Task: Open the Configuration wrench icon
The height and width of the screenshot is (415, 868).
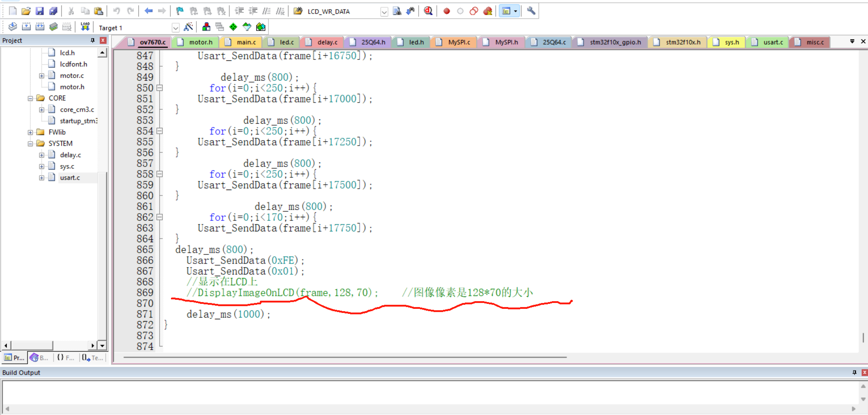Action: (x=531, y=11)
